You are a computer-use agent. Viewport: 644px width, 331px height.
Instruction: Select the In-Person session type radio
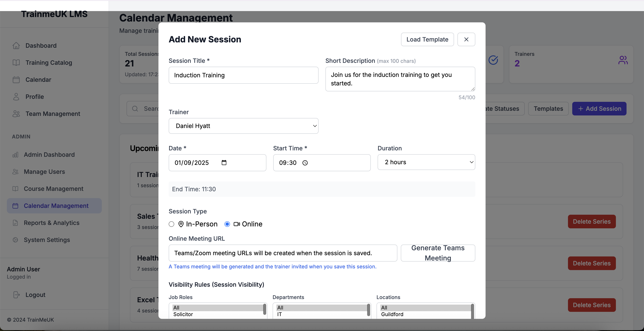(171, 224)
